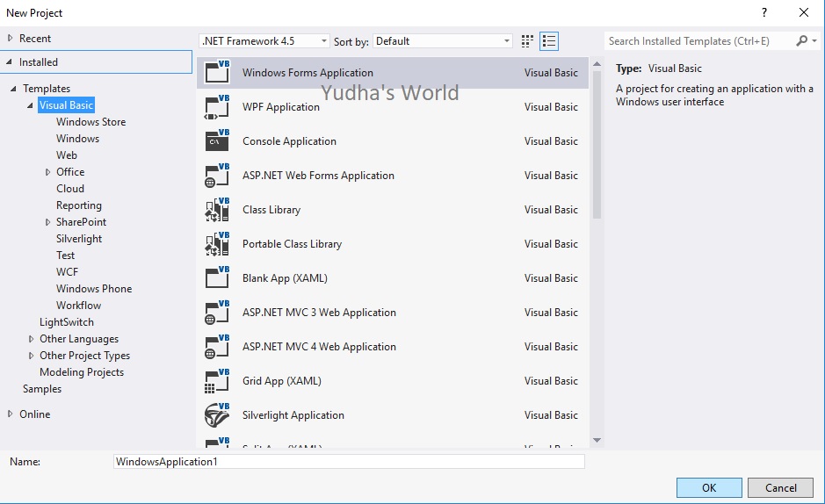
Task: Click the ASP.NET MVC 3 Web Application icon
Action: [217, 313]
